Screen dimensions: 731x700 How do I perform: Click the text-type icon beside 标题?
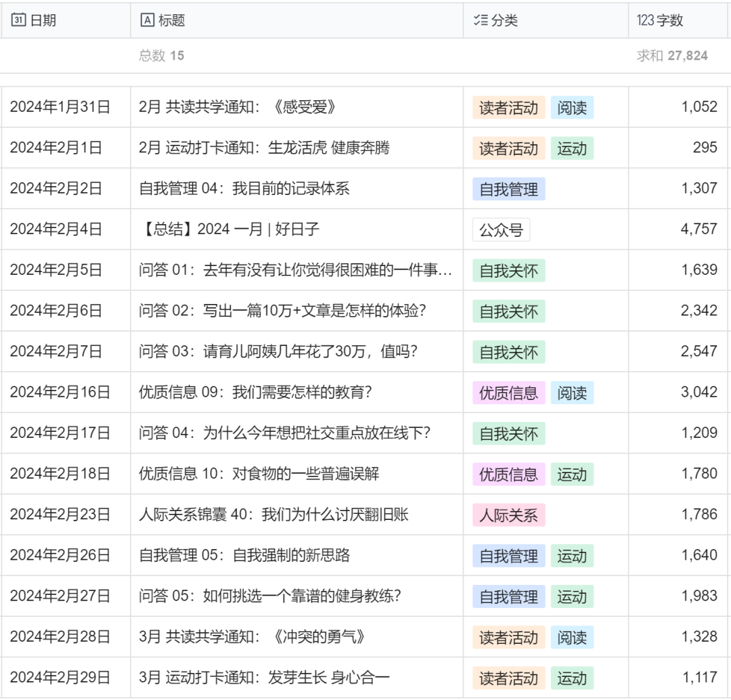coord(148,20)
